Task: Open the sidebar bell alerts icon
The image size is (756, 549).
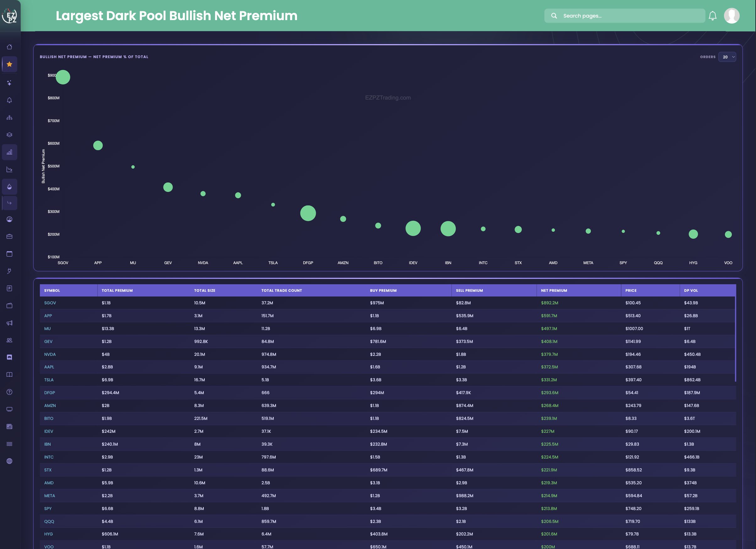Action: (9, 100)
